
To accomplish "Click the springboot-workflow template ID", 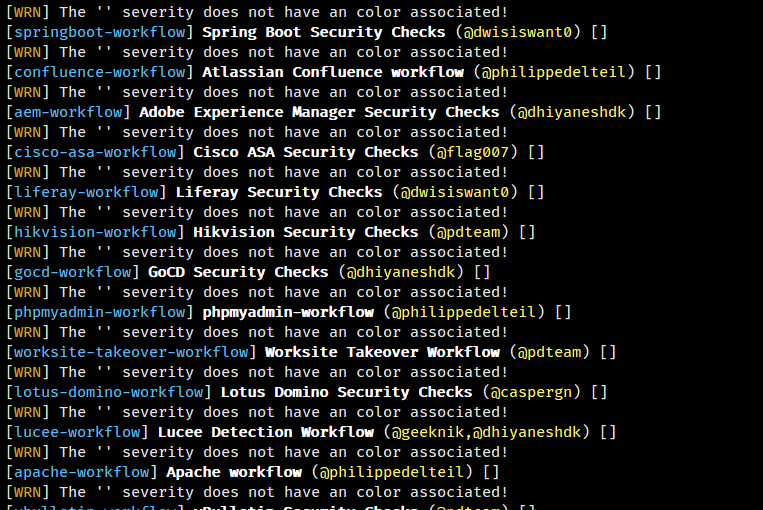I will [100, 32].
